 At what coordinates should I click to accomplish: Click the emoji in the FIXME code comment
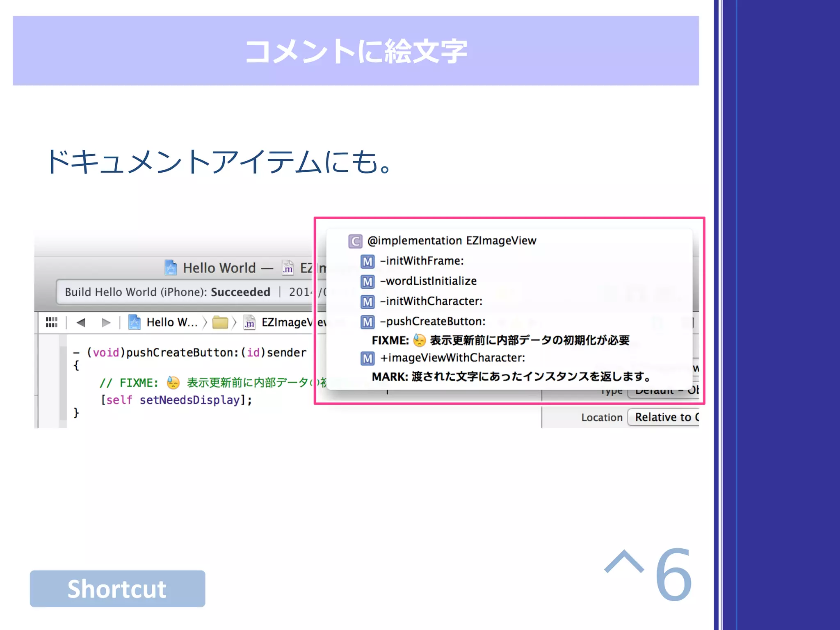click(x=173, y=383)
